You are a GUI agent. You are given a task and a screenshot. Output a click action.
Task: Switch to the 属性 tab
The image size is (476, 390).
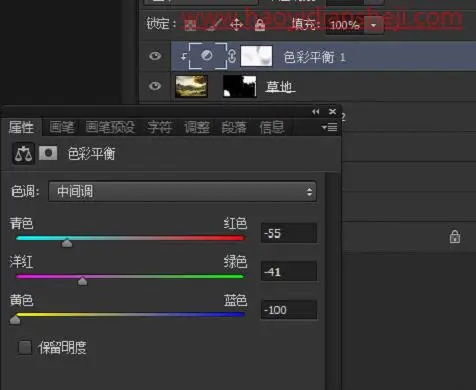coord(21,127)
